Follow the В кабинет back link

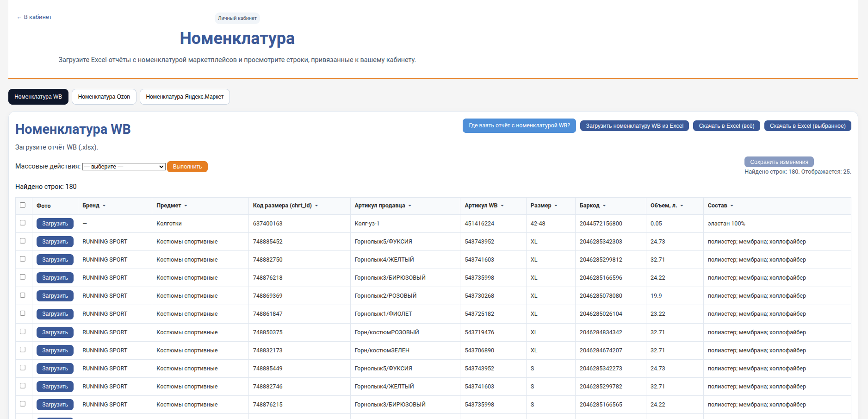pyautogui.click(x=35, y=17)
